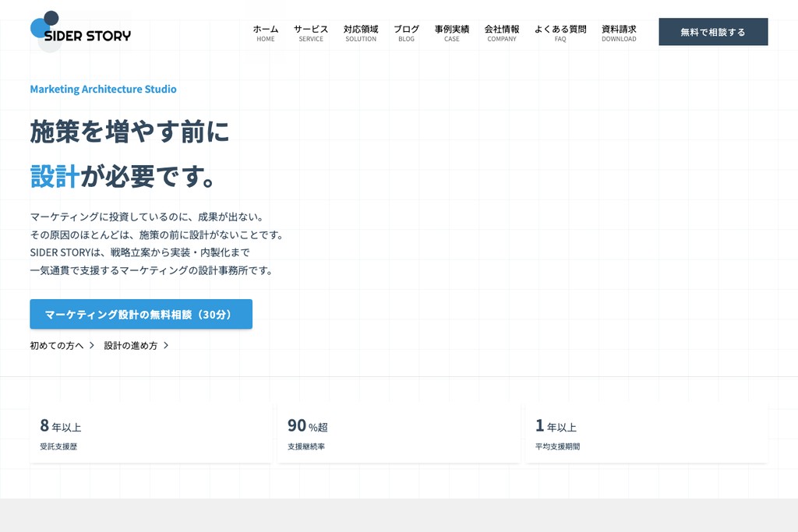Click the 無料で相談する button
This screenshot has width=798, height=532.
point(713,31)
